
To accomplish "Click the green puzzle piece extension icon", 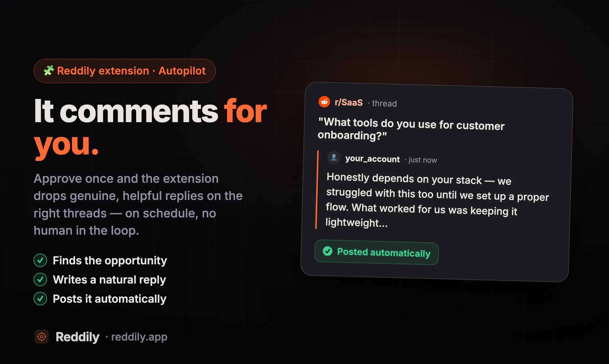I will pyautogui.click(x=49, y=71).
